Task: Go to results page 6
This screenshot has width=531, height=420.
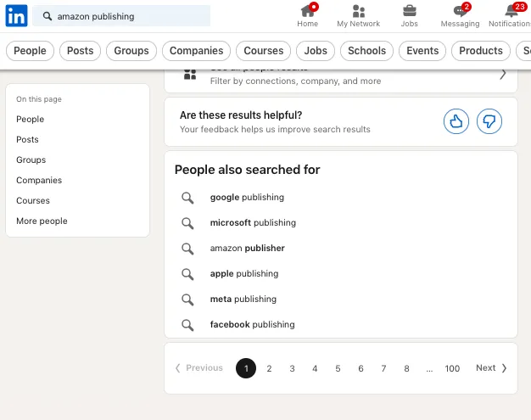Action: click(x=361, y=368)
